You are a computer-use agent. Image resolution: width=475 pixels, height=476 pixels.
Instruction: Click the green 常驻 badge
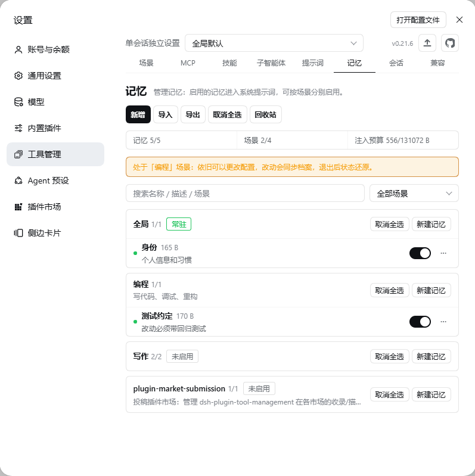179,225
